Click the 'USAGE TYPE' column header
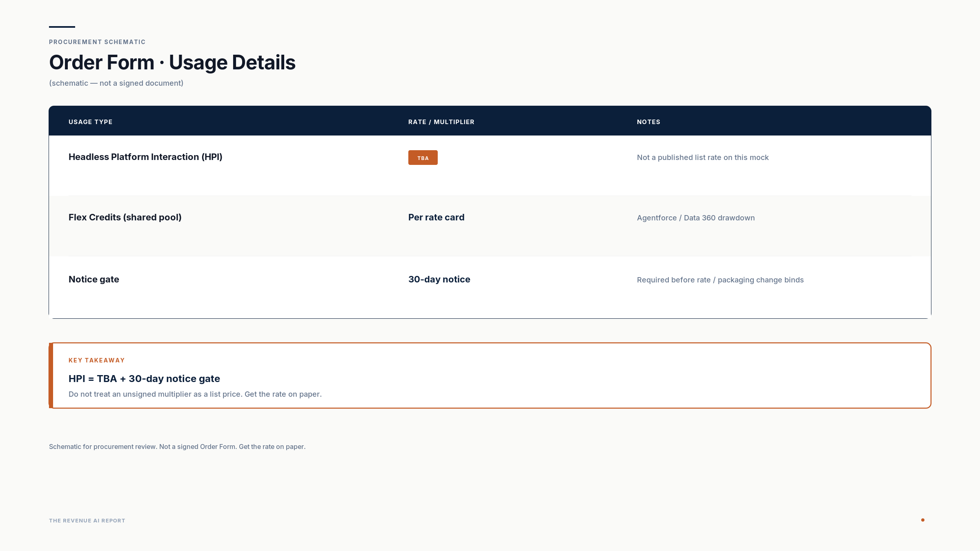Screen dimensions: 980x551 (x=90, y=122)
